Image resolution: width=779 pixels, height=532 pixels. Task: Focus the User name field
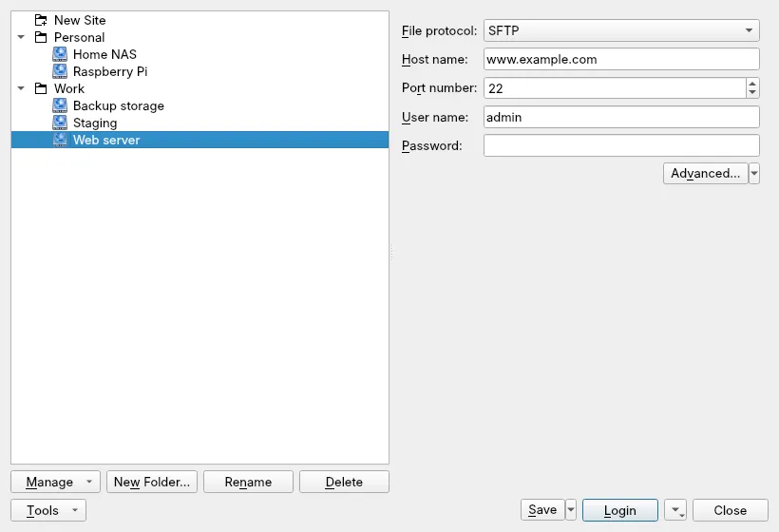(x=621, y=117)
